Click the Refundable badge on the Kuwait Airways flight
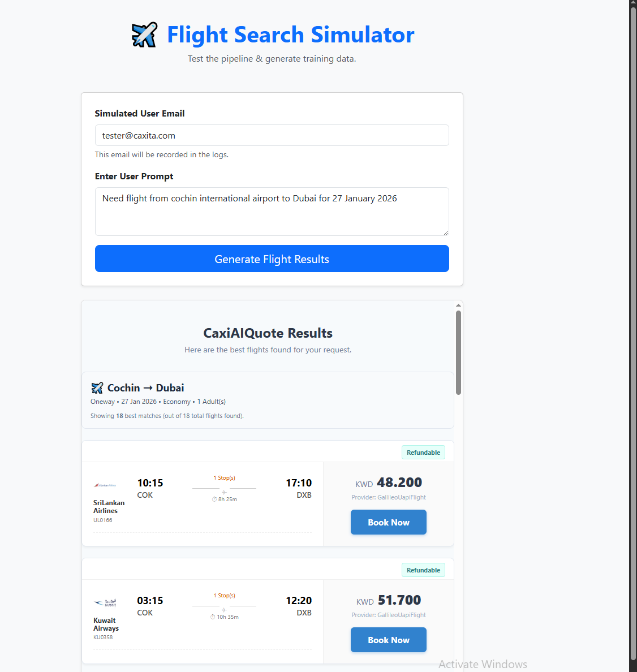The height and width of the screenshot is (672, 637). (423, 570)
